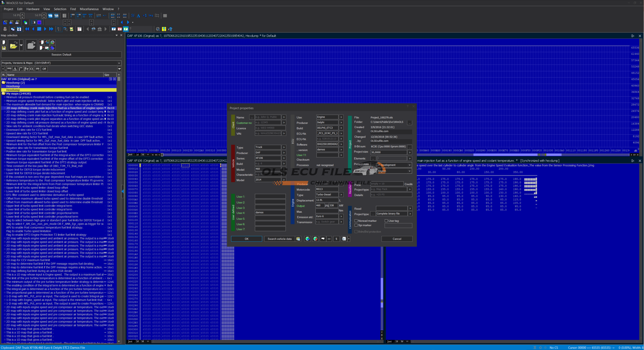
Task: Tick the Spi marker checkbox
Action: point(356,225)
